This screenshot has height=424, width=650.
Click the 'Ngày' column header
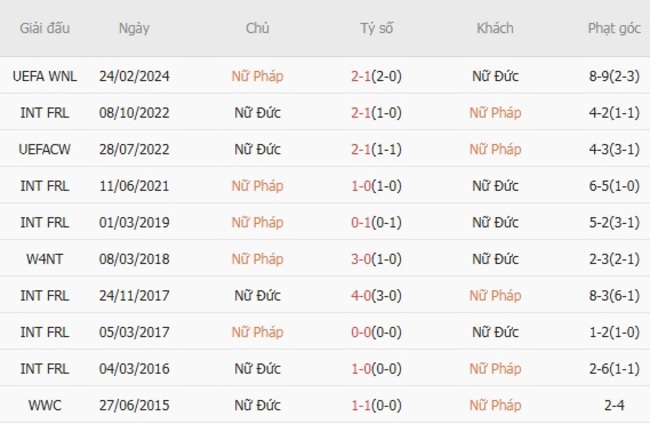click(x=134, y=28)
